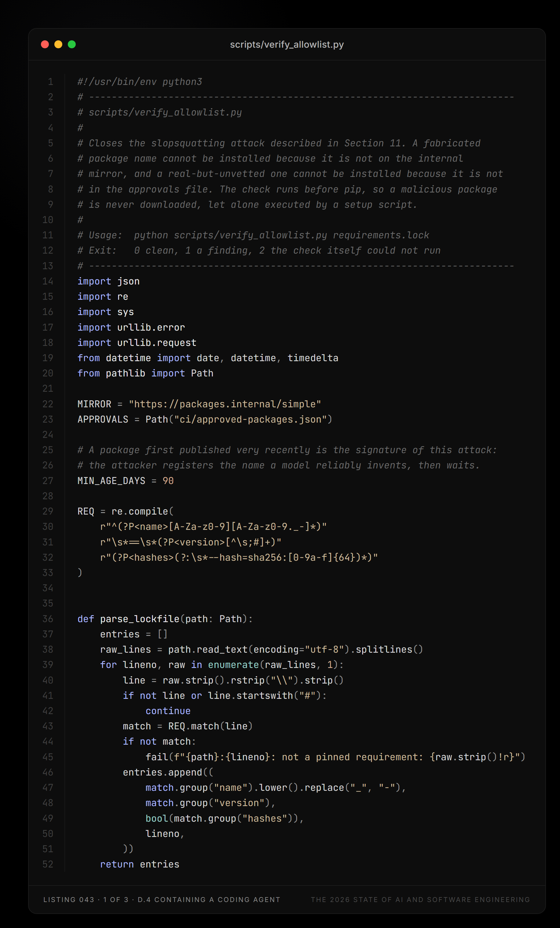Click the comment starting '# Usage:'
The width and height of the screenshot is (560, 928).
click(253, 235)
